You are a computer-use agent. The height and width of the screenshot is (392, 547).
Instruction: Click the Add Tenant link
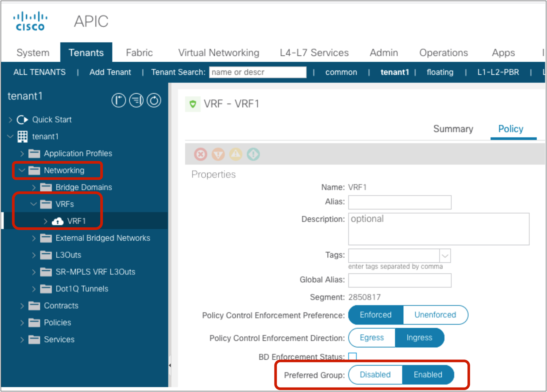(110, 72)
